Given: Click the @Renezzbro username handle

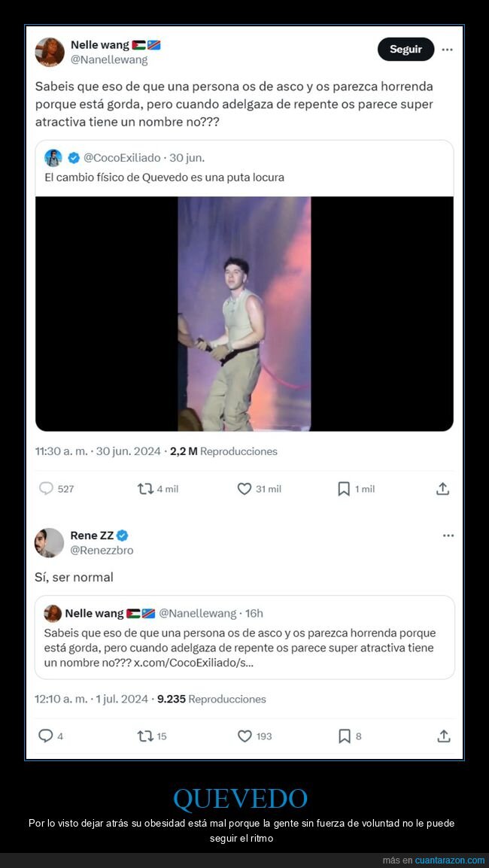Looking at the screenshot, I should (102, 550).
